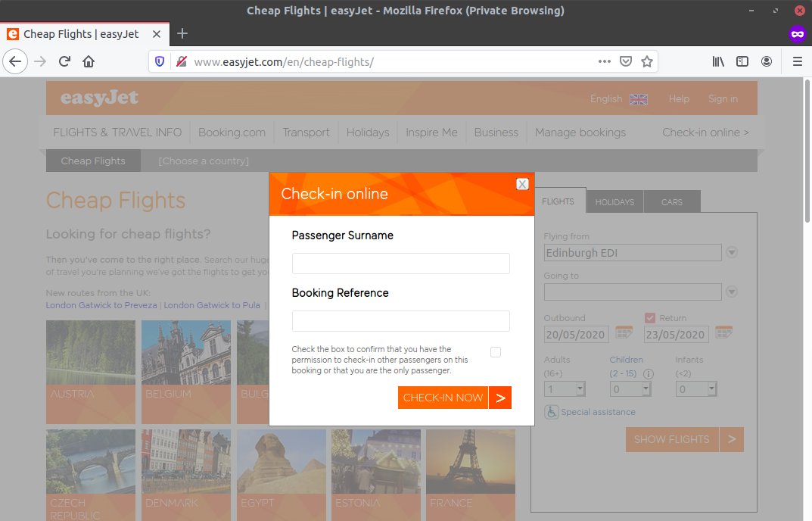This screenshot has width=812, height=521.
Task: Close the Cheap Flights tab
Action: click(157, 34)
